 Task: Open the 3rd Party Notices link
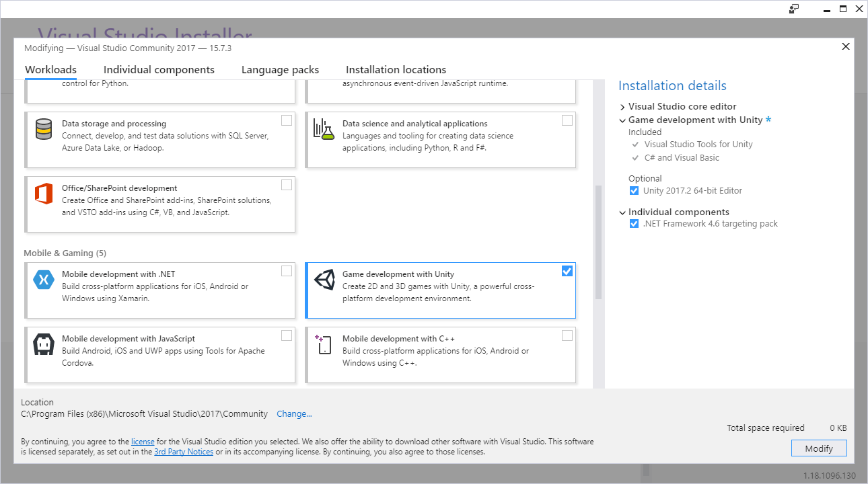[183, 452]
